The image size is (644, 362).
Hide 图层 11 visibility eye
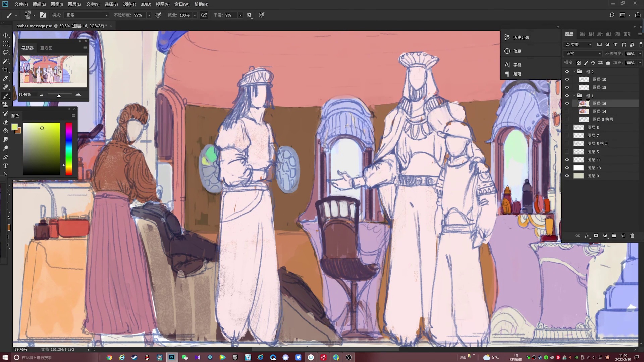coord(567,160)
